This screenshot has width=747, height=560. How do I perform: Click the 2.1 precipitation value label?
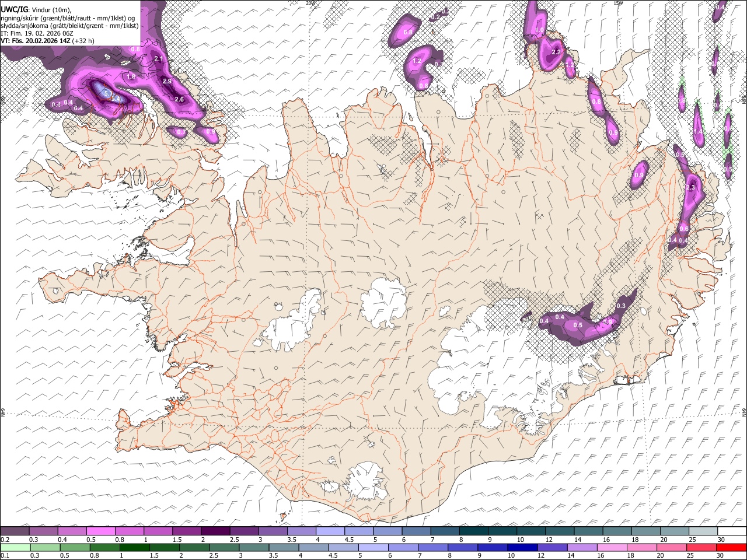click(x=158, y=59)
